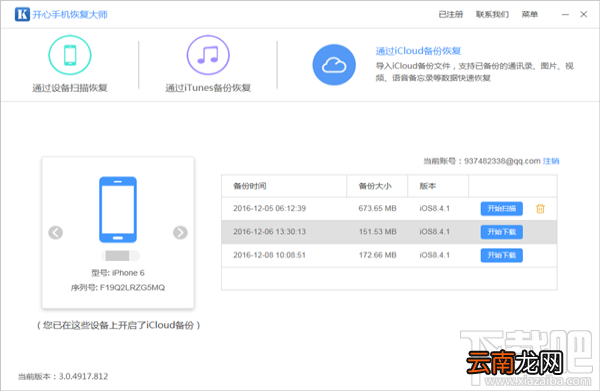Image resolution: width=600 pixels, height=391 pixels.
Task: Click the 172.66 MB size cell
Action: coord(377,255)
